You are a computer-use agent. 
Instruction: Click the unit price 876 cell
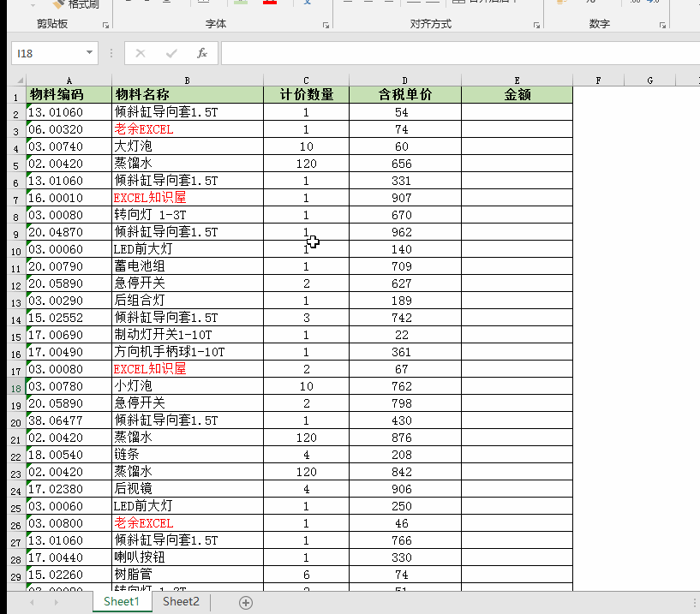(x=405, y=438)
